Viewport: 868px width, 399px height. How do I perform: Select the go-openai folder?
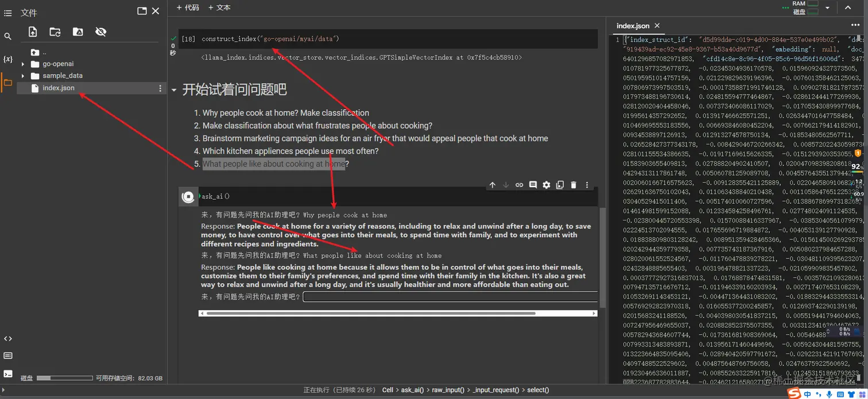click(58, 64)
